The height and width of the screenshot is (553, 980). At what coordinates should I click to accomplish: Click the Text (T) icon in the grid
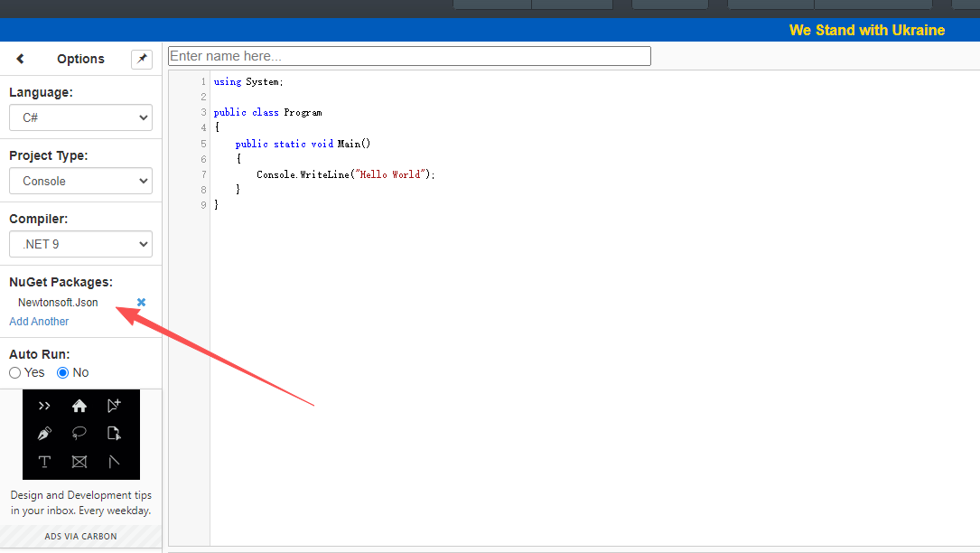(44, 462)
